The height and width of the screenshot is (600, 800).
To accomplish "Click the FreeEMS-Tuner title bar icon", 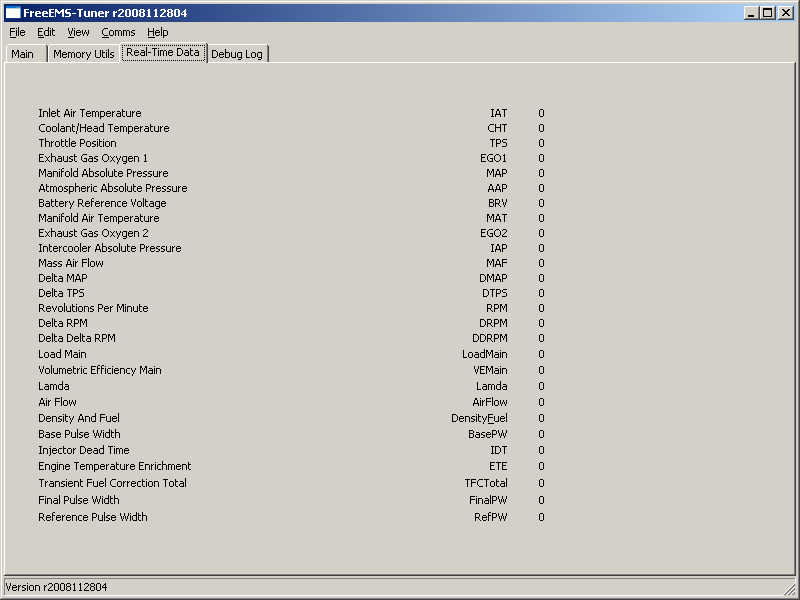I will [13, 13].
